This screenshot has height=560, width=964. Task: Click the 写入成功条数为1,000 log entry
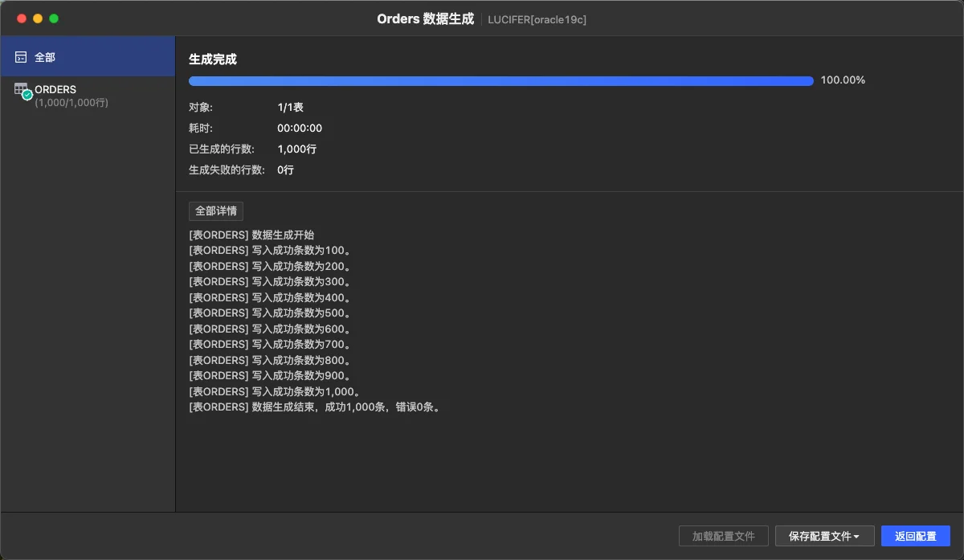point(274,391)
